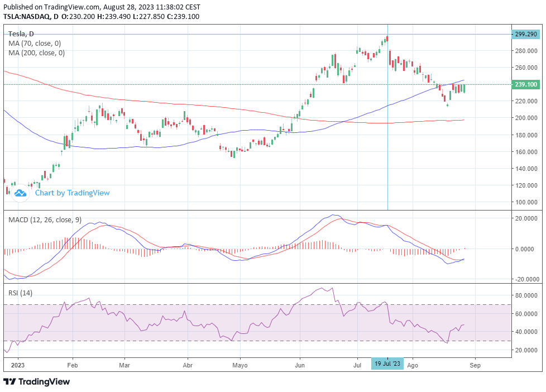This screenshot has width=546, height=392.
Task: Click the 'Sep' label on time axis
Action: (x=475, y=365)
